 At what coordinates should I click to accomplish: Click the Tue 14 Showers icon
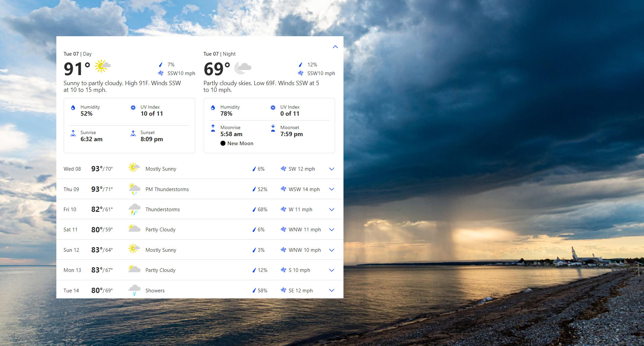(x=134, y=290)
